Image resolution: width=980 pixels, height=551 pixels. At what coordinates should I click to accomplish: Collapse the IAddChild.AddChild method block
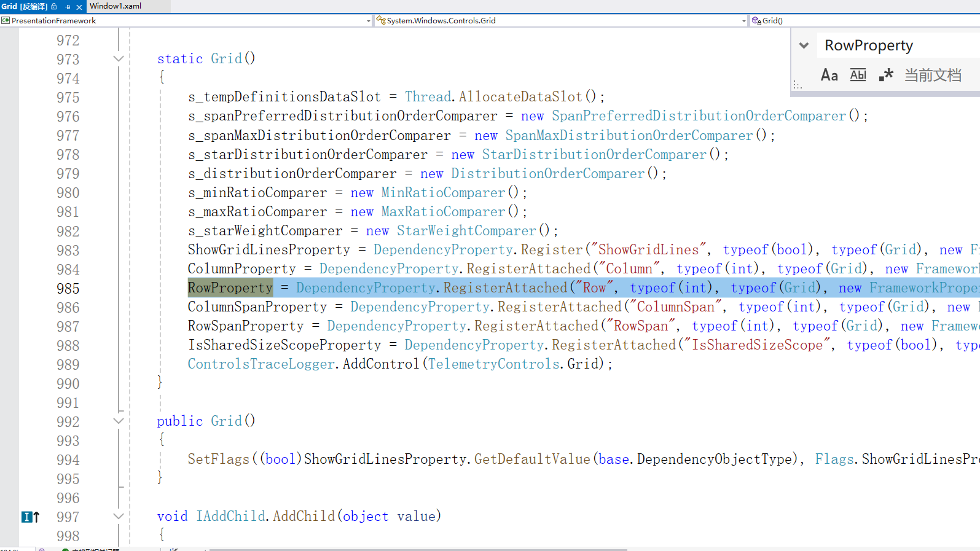[x=119, y=517]
